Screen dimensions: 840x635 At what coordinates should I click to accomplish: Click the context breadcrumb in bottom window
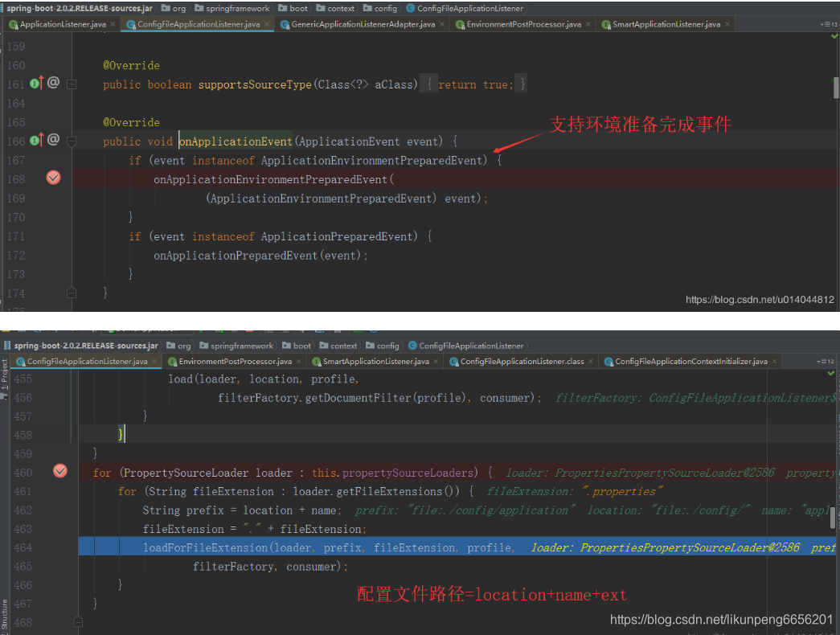tap(338, 346)
